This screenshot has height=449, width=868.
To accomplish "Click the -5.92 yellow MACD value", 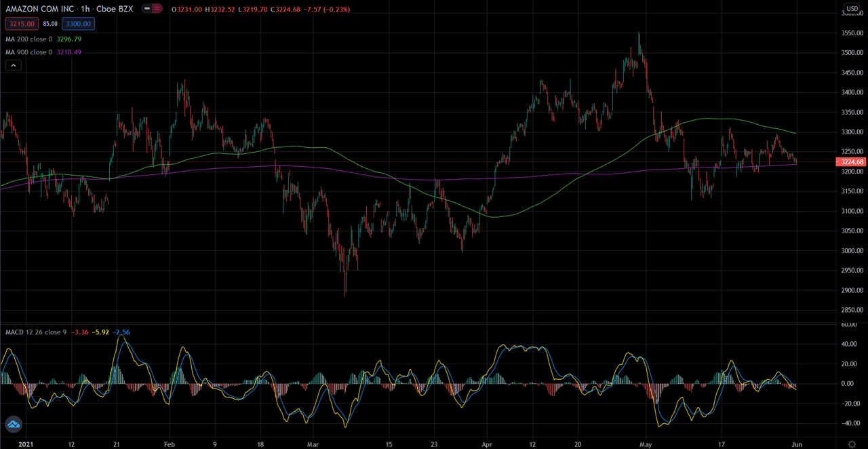I will (100, 332).
